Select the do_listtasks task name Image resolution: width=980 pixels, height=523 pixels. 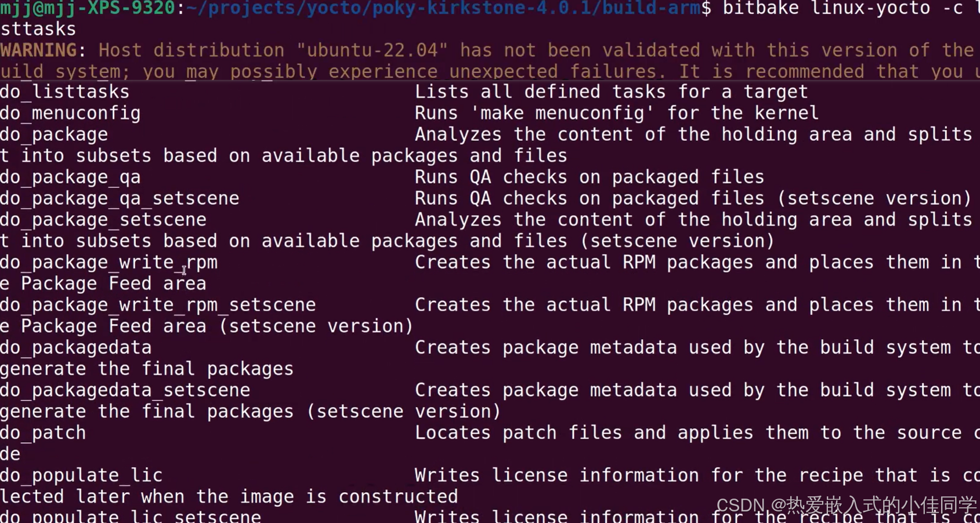[x=64, y=92]
